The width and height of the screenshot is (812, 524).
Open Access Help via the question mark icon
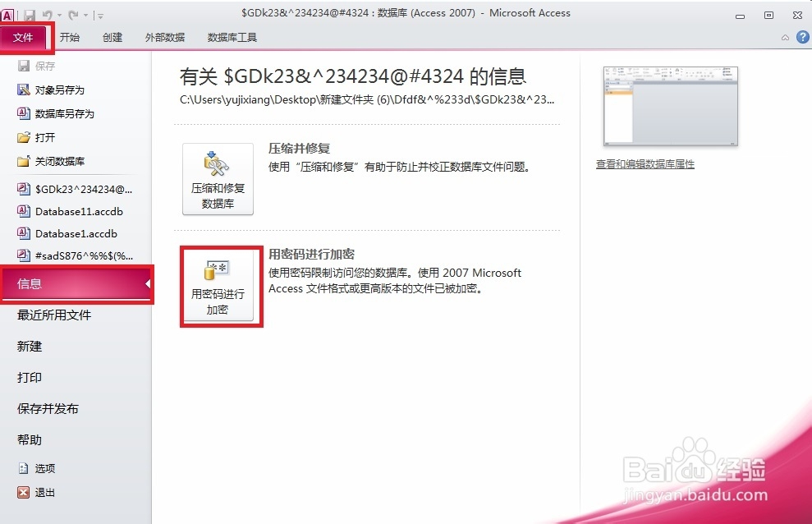(x=802, y=37)
